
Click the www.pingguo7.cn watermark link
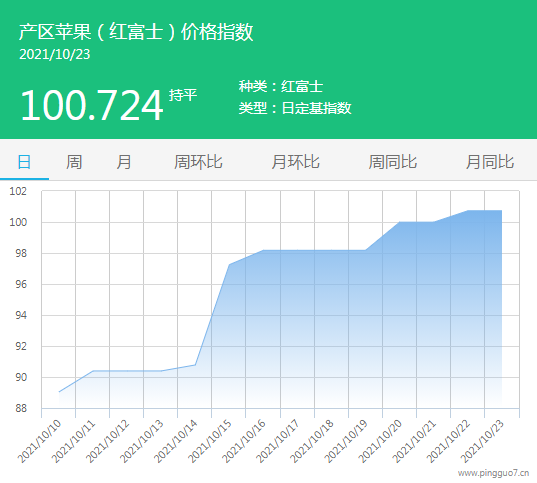494,473
